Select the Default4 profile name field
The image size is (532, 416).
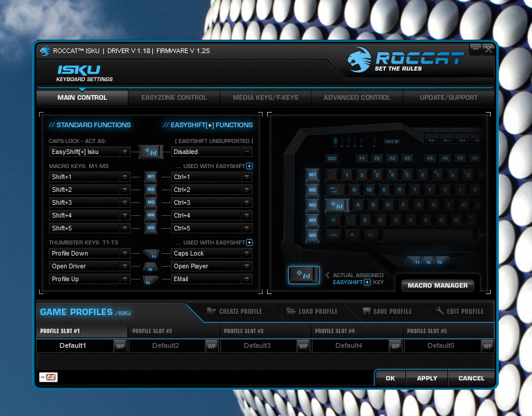point(350,346)
